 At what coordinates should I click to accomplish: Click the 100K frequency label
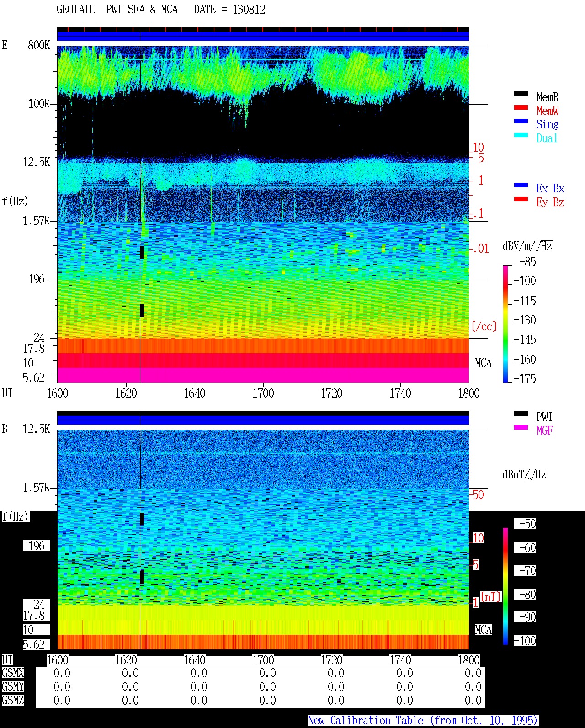(x=39, y=104)
